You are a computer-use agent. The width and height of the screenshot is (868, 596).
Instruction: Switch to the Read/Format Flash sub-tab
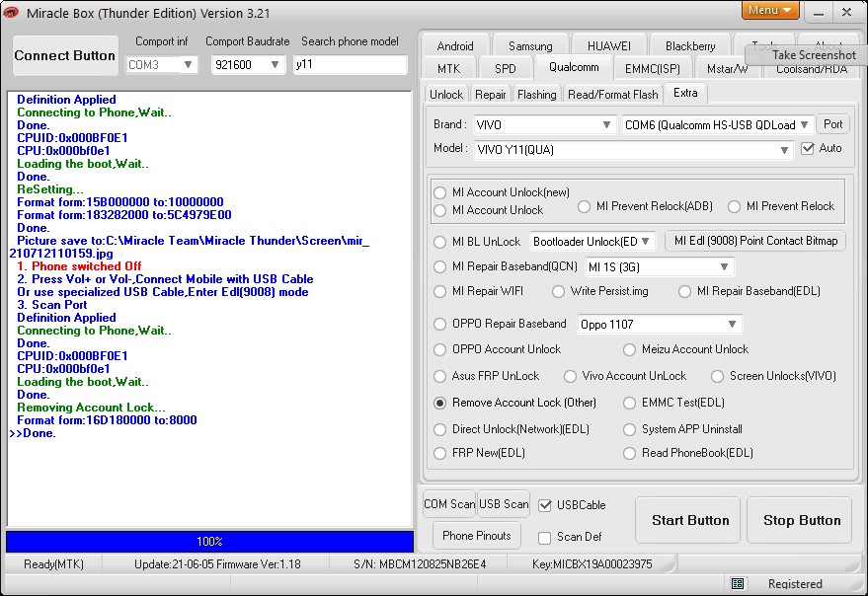coord(613,95)
